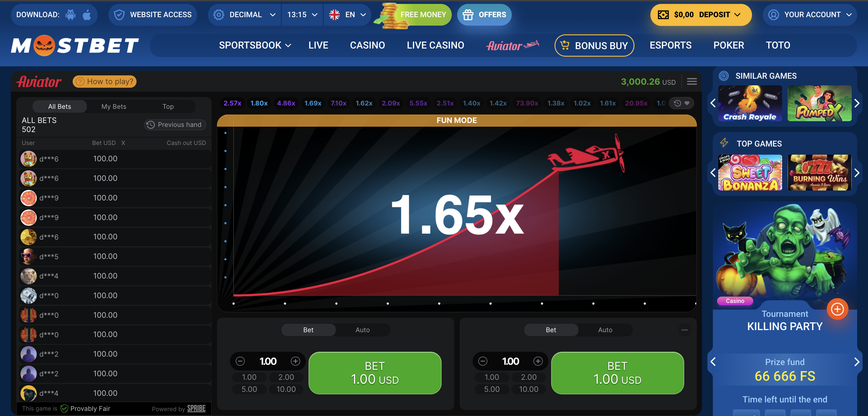Open the LIVE CASINO menu item

[435, 45]
